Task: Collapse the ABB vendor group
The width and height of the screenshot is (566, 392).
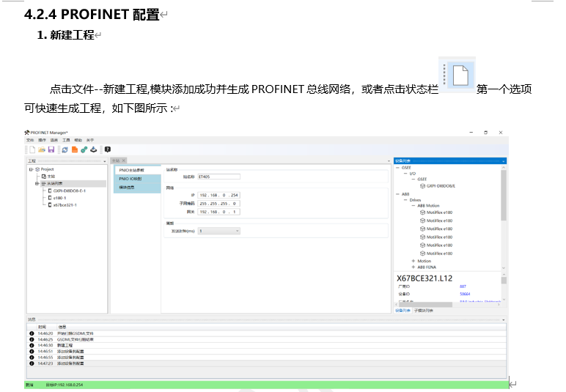Action: tap(398, 194)
